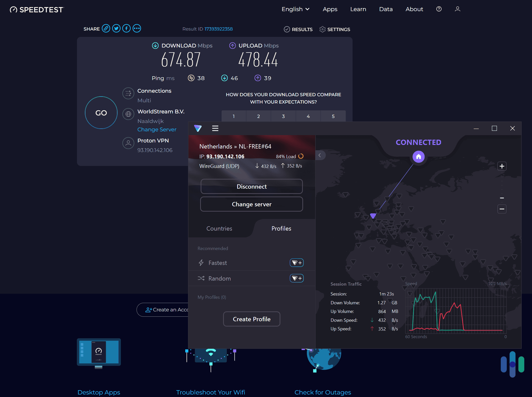Click the Result ID link on Speedtest
This screenshot has width=532, height=397.
pyautogui.click(x=218, y=29)
